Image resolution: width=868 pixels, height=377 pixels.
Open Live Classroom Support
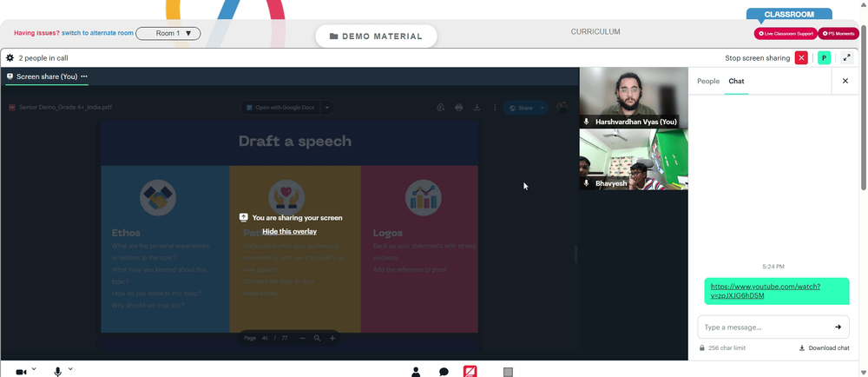point(786,34)
